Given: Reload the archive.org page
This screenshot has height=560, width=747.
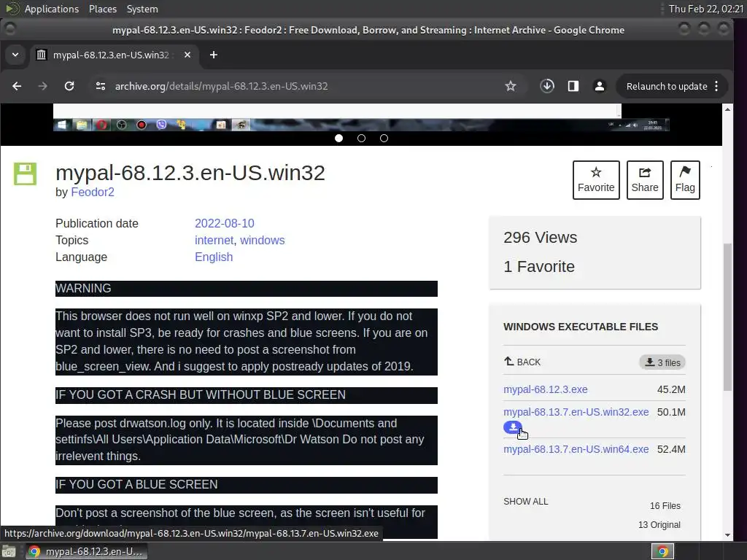Looking at the screenshot, I should 69,86.
